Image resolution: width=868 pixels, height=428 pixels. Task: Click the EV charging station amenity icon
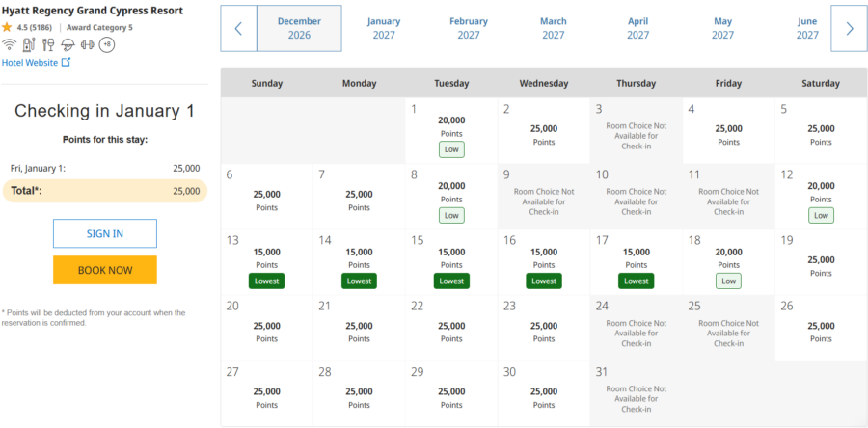(x=29, y=44)
